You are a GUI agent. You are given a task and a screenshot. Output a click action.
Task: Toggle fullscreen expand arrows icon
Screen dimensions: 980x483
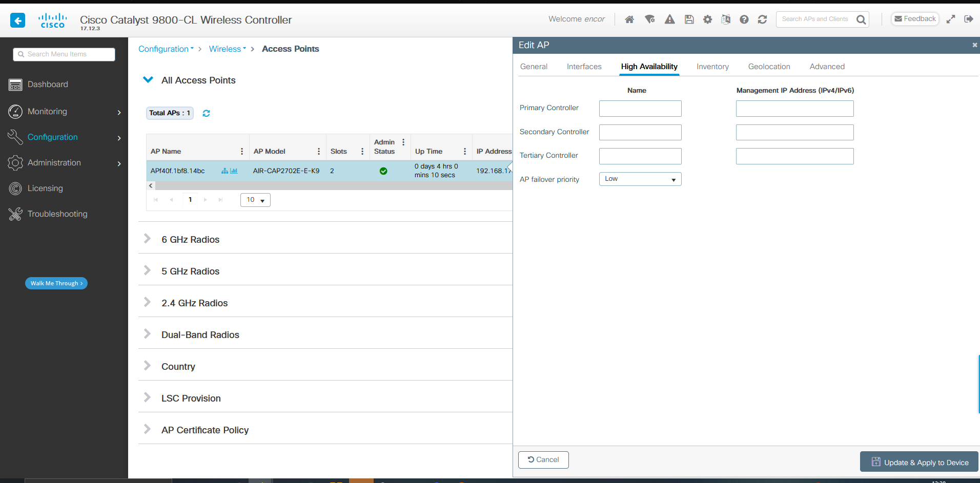pyautogui.click(x=951, y=19)
